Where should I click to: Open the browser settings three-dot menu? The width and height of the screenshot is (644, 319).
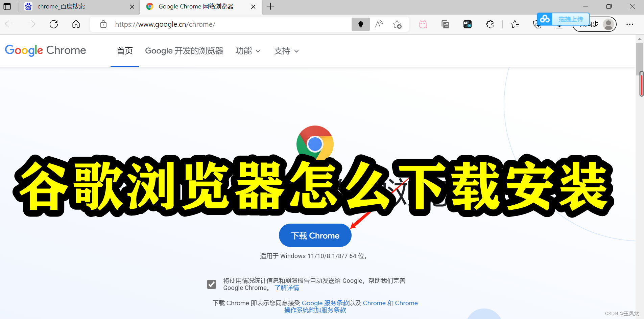[629, 24]
